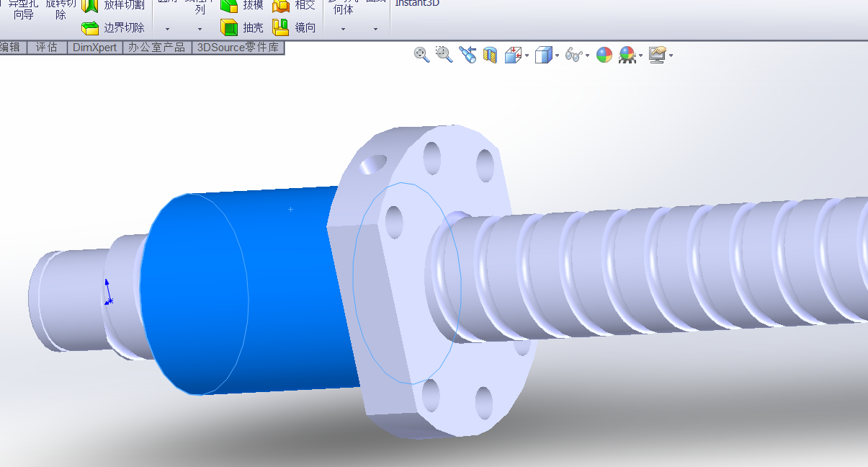Click the 拔模 draft icon
Image resolution: width=868 pixels, height=467 pixels.
[229, 6]
